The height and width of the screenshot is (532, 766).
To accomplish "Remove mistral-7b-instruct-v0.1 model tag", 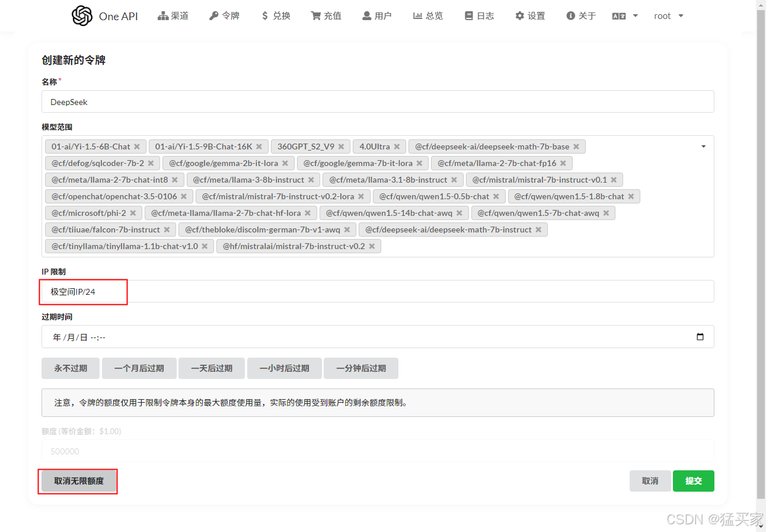I will click(x=614, y=180).
